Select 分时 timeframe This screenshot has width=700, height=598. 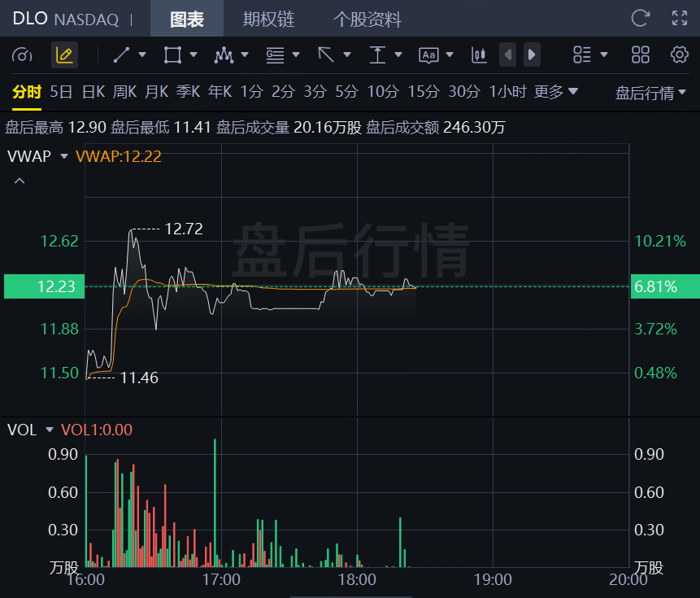[x=27, y=92]
